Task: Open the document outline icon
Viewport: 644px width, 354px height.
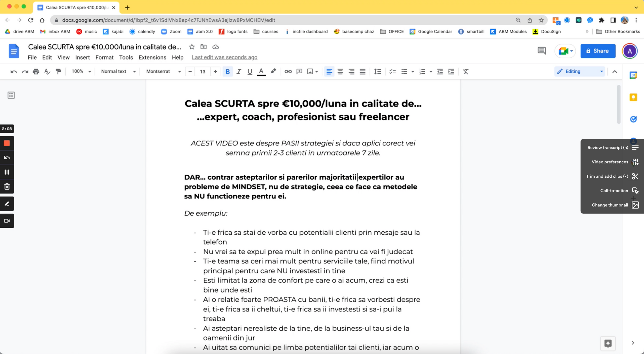Action: pyautogui.click(x=11, y=95)
